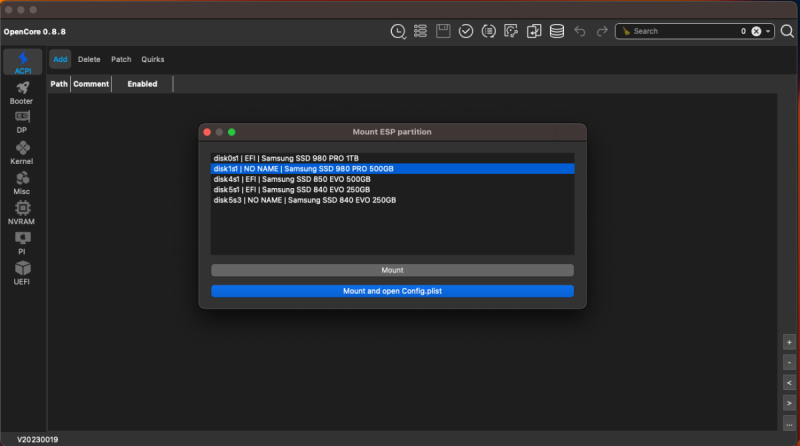Click the Mount button
This screenshot has width=800, height=446.
click(392, 270)
